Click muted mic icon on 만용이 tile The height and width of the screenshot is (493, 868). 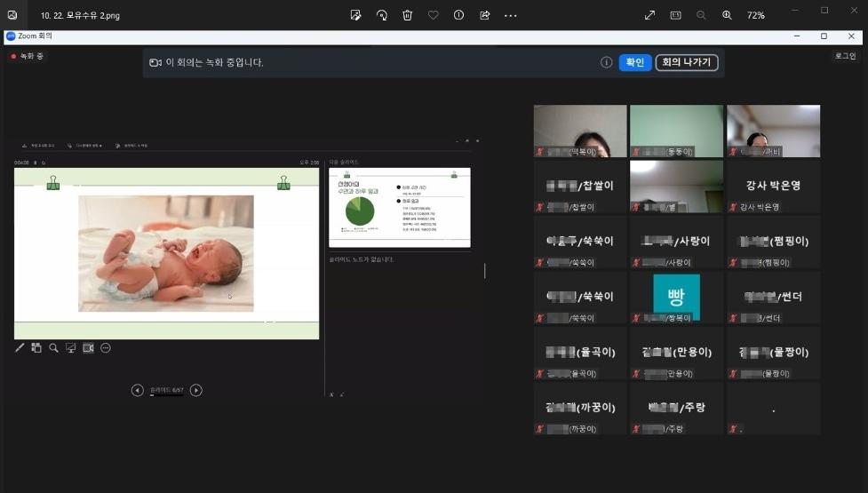636,373
